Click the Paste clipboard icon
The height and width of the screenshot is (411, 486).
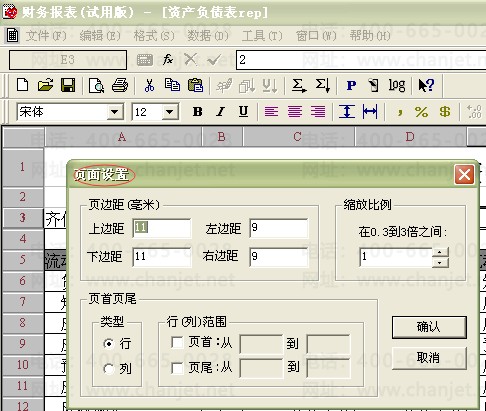tap(195, 85)
